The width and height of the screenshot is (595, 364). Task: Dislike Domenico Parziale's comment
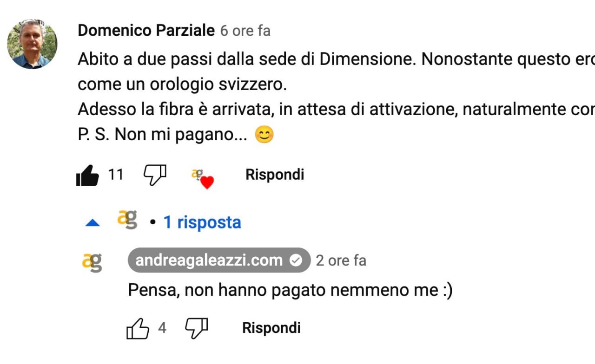point(155,175)
